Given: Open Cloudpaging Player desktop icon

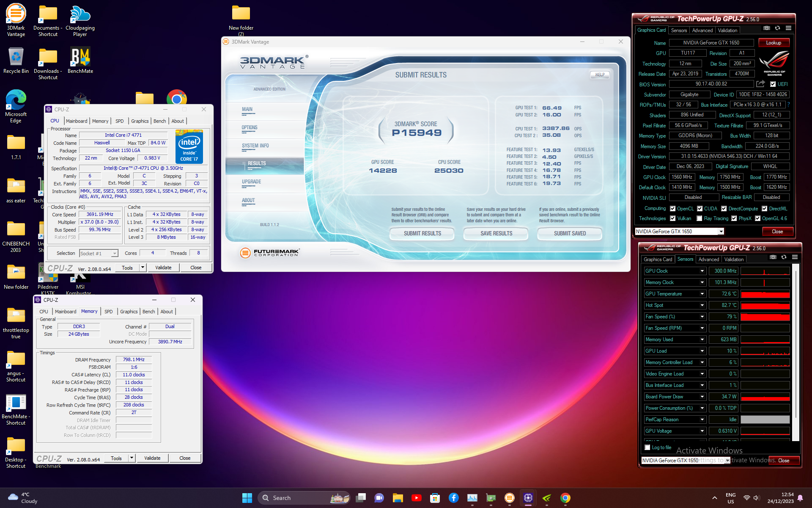Looking at the screenshot, I should pyautogui.click(x=80, y=20).
